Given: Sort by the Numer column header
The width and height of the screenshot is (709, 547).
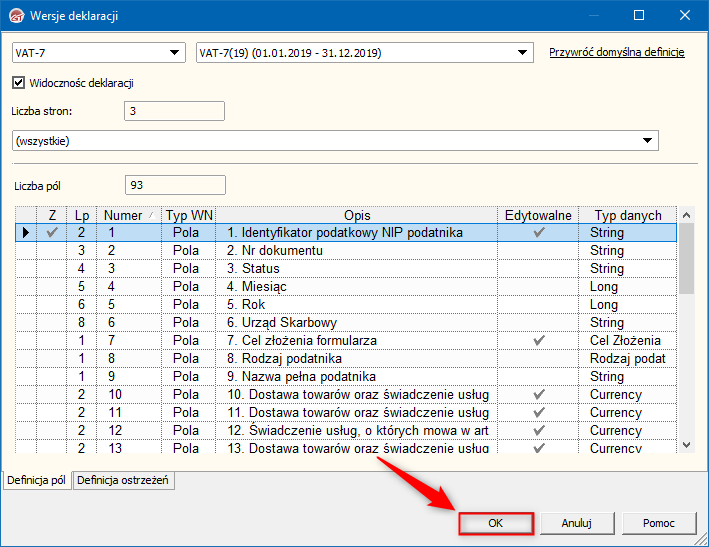Looking at the screenshot, I should point(124,215).
